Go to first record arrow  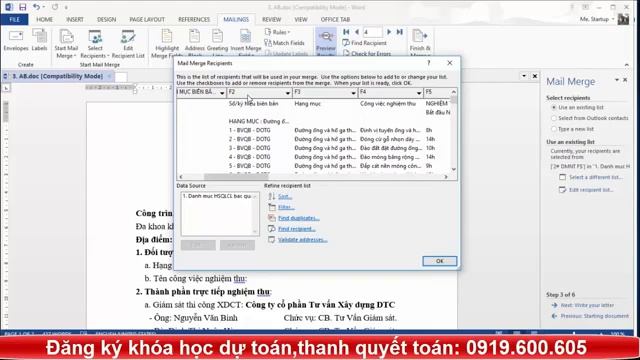(346, 32)
